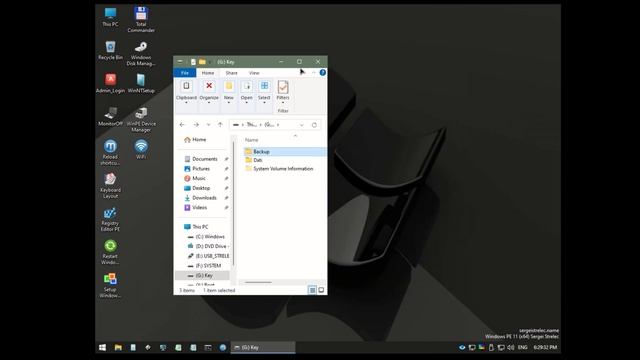Open WinPE Device Manager shortcut
Viewport: 640px width, 360px height.
141,120
